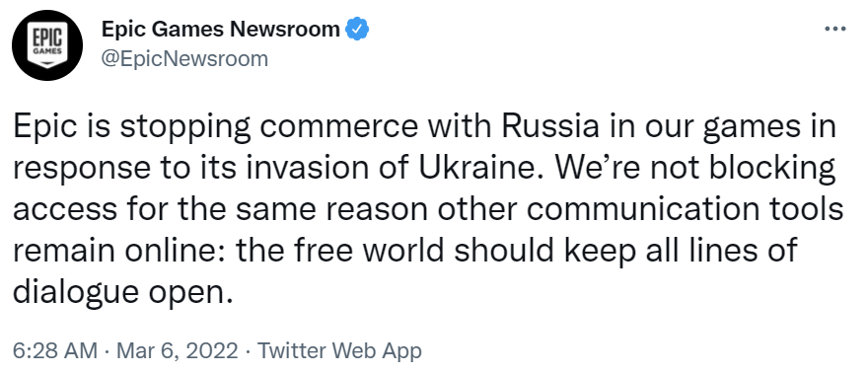
Task: Click the phrase 'dialogue open.' in tweet
Action: [120, 292]
